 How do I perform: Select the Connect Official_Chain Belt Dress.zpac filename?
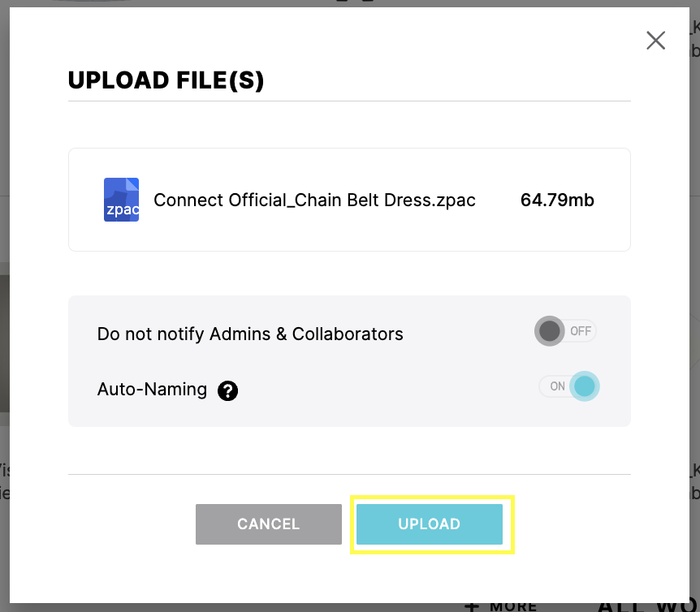[314, 200]
